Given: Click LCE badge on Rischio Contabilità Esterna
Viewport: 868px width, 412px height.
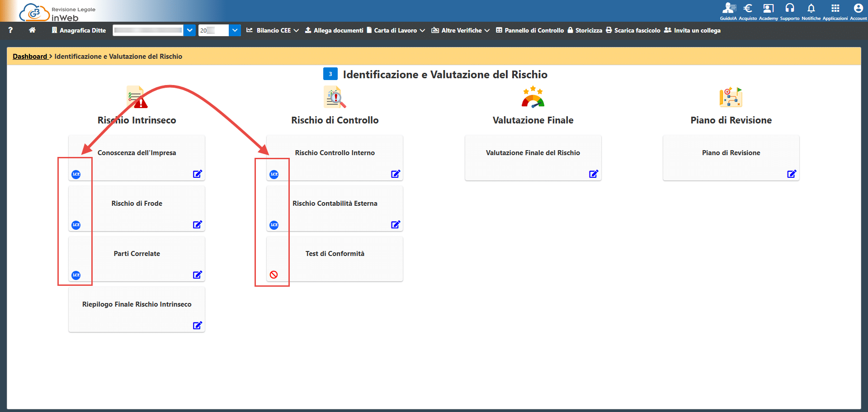Looking at the screenshot, I should tap(274, 225).
